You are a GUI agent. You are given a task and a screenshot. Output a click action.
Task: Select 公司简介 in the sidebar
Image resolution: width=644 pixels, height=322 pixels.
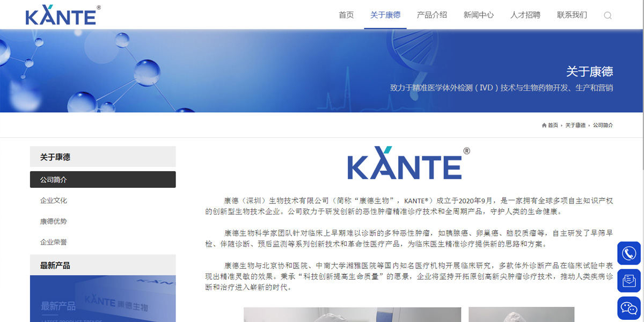tap(103, 180)
